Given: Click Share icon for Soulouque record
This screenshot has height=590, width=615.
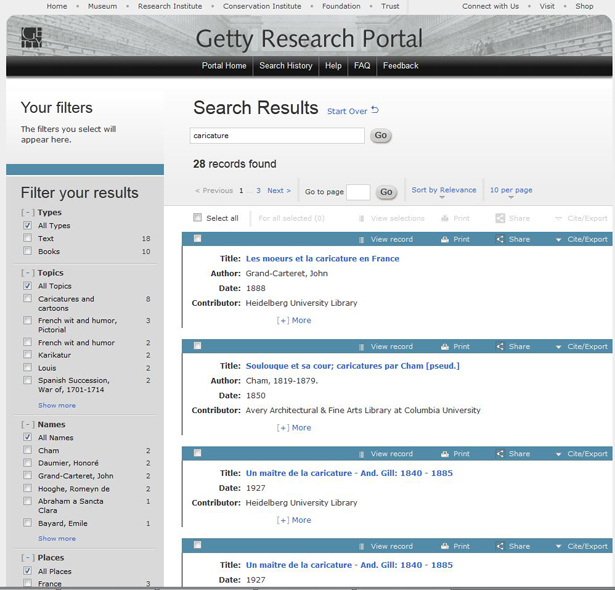Looking at the screenshot, I should coord(500,346).
